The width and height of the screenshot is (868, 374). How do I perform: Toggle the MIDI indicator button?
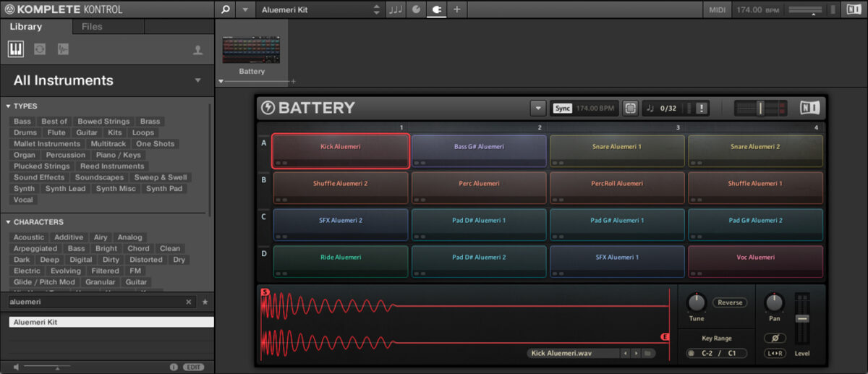click(x=717, y=9)
